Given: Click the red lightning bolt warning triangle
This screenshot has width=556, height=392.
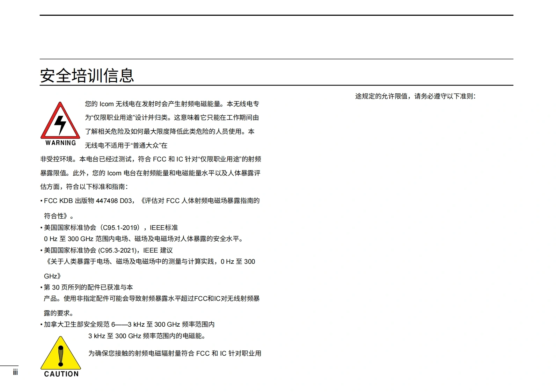Looking at the screenshot, I should (60, 122).
